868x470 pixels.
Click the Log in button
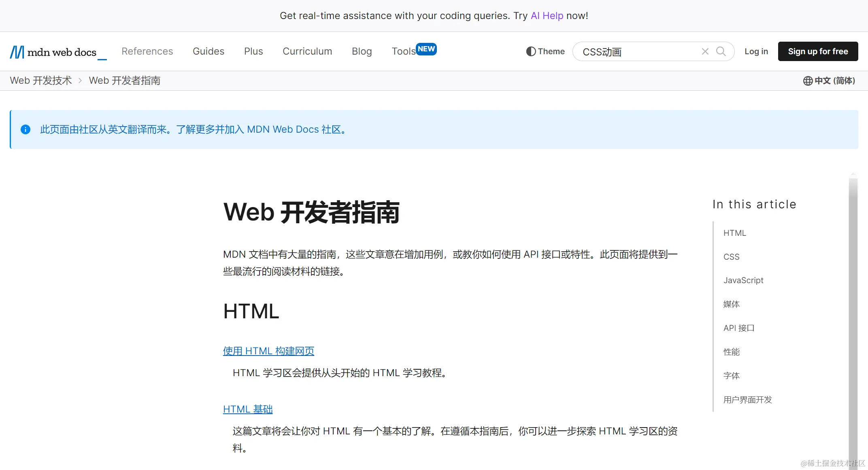pos(756,51)
